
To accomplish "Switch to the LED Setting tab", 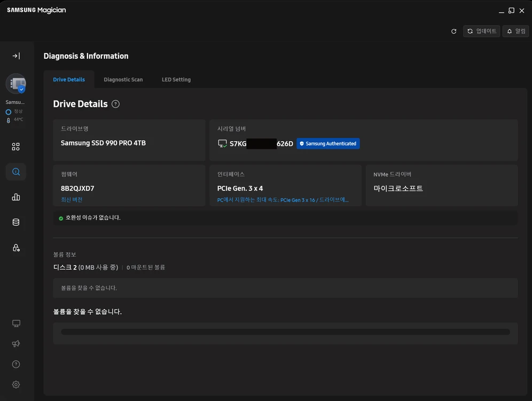I will (x=176, y=80).
